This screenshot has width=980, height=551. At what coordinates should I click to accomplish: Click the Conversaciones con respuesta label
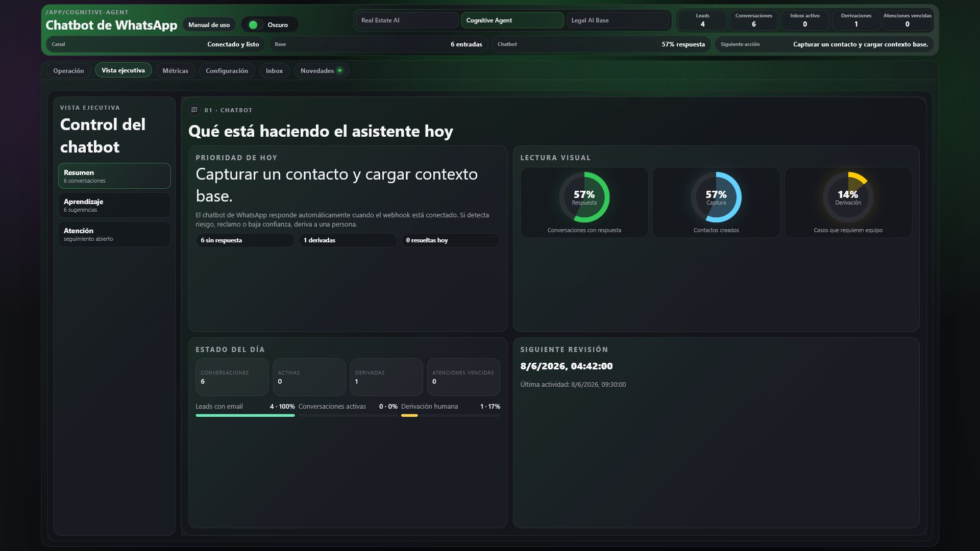click(x=584, y=230)
